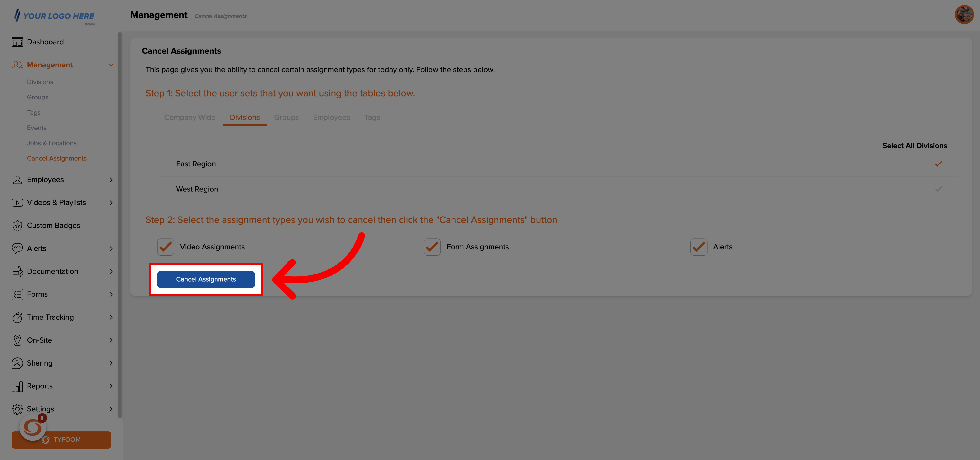Expand the Documentation sidebar chevron
Viewport: 980px width, 460px height.
coord(111,271)
